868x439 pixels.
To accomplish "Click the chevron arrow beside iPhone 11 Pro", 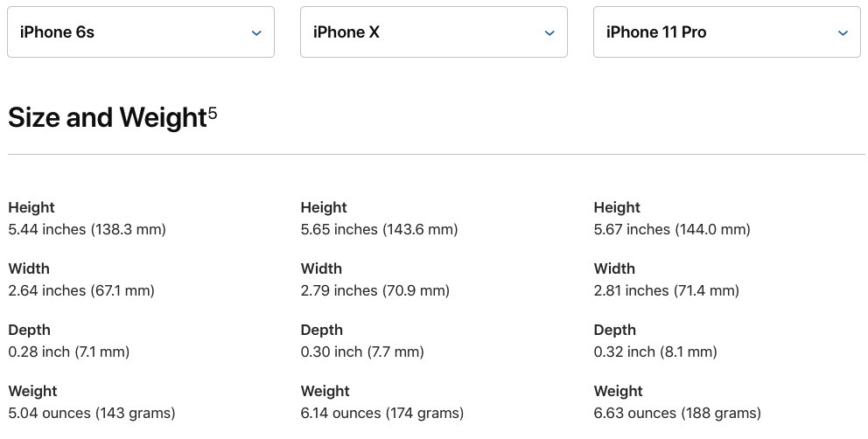I will point(843,33).
